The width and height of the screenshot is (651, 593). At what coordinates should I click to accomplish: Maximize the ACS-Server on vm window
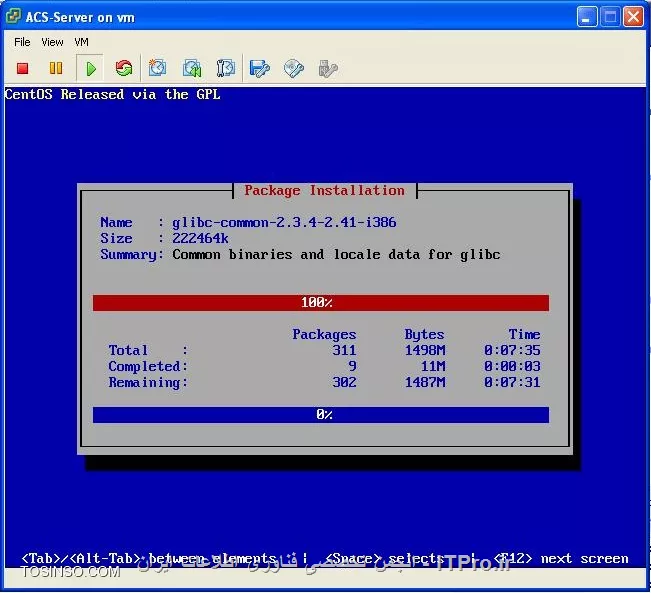click(x=610, y=17)
